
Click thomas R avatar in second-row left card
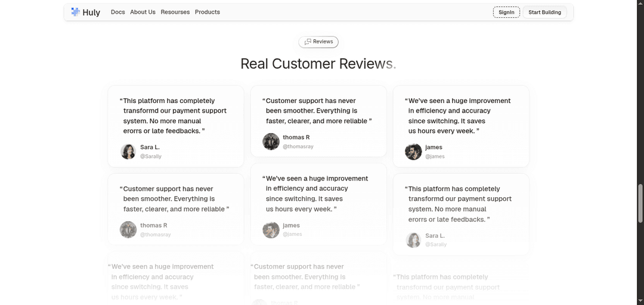[x=128, y=229]
